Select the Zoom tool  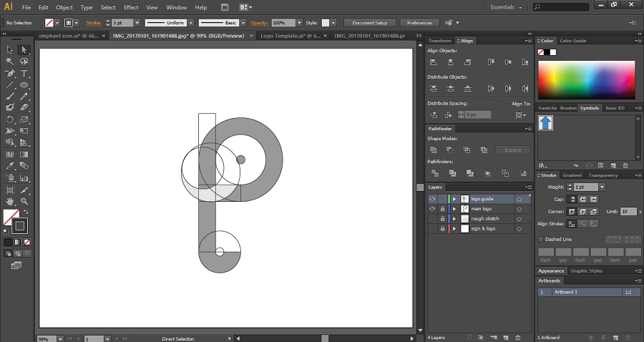coord(24,201)
